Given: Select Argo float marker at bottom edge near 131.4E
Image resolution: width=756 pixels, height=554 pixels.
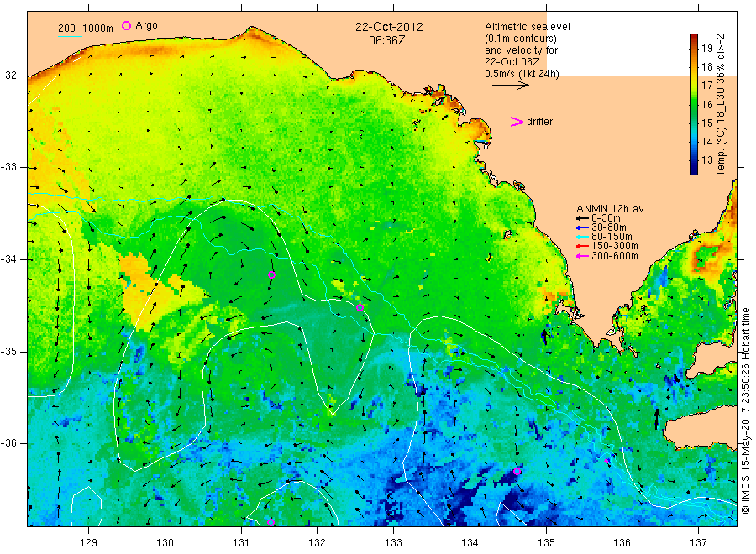Looking at the screenshot, I should [x=271, y=523].
